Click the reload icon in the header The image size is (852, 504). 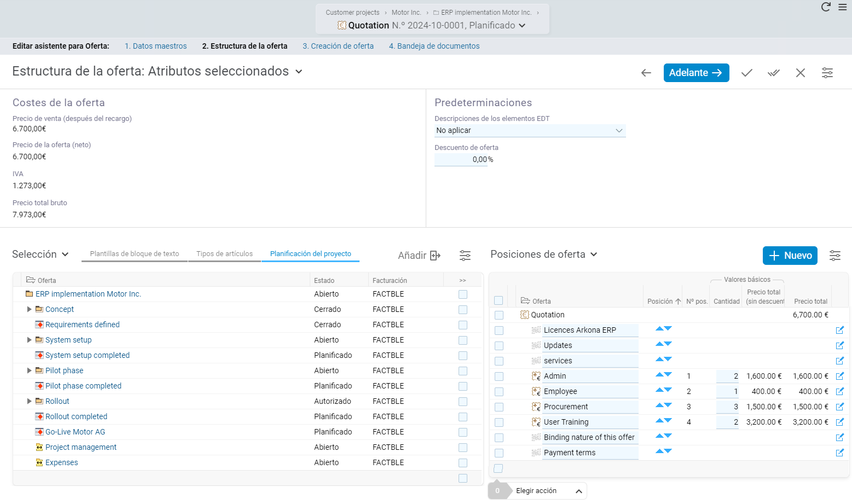click(826, 7)
